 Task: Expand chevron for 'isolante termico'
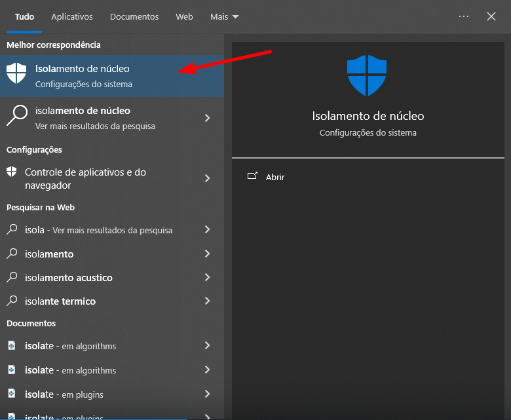[207, 301]
